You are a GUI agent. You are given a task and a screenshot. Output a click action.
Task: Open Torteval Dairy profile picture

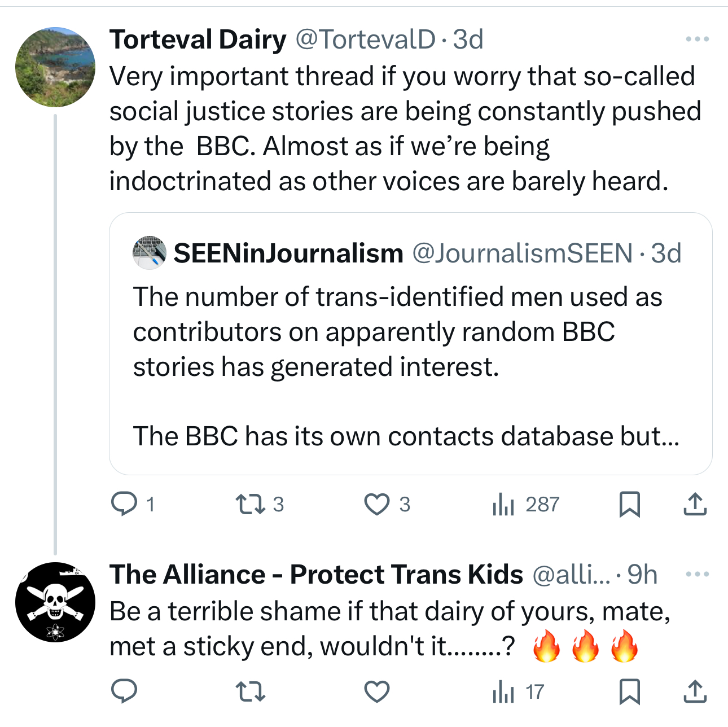55,67
